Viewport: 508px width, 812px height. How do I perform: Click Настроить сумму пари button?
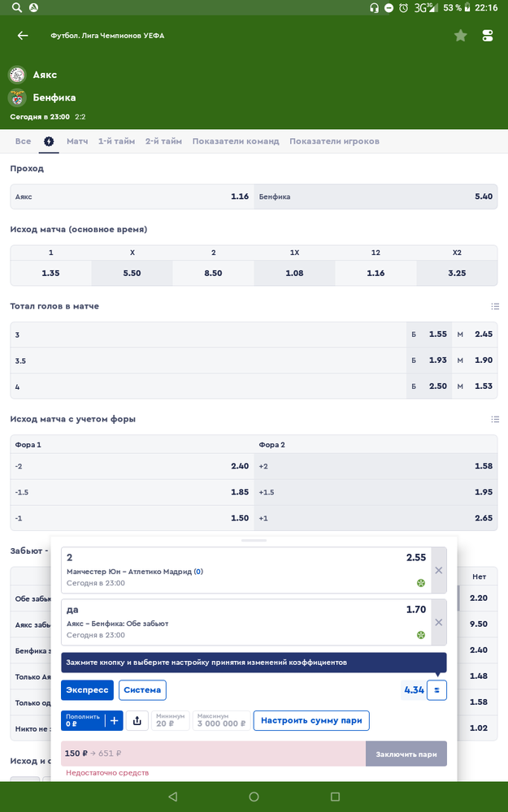(311, 720)
